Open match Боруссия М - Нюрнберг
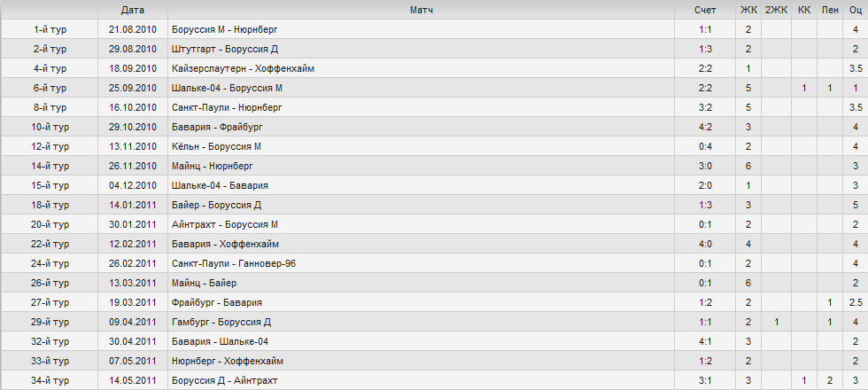 coord(225,29)
